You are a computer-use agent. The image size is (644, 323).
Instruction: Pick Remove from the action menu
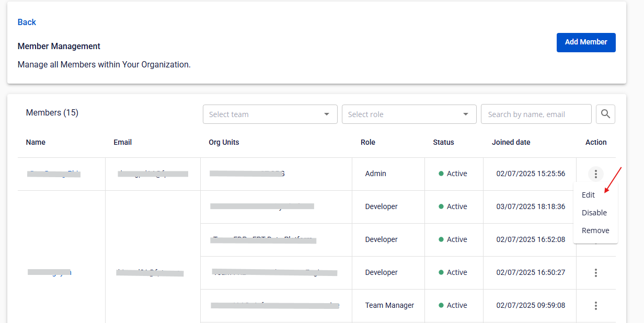pyautogui.click(x=595, y=230)
